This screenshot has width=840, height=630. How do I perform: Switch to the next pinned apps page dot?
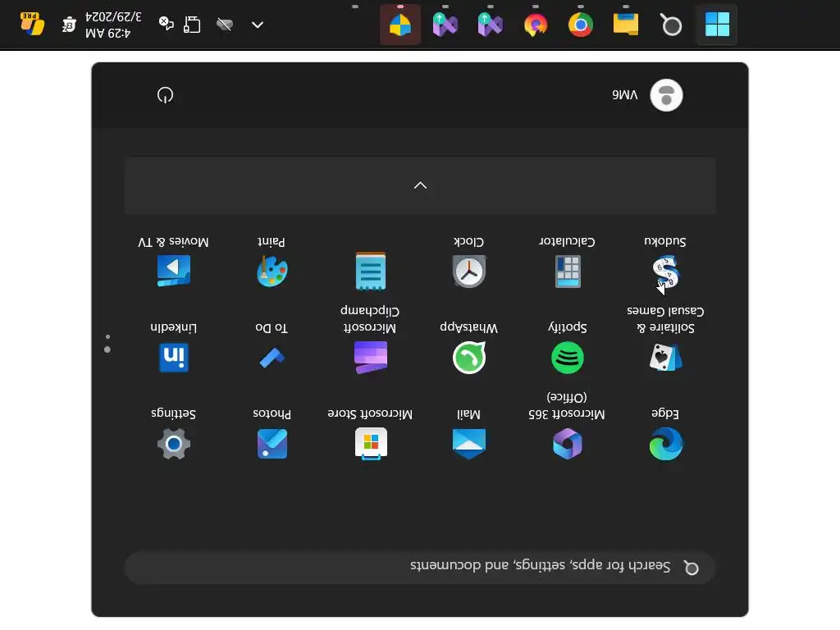click(107, 337)
